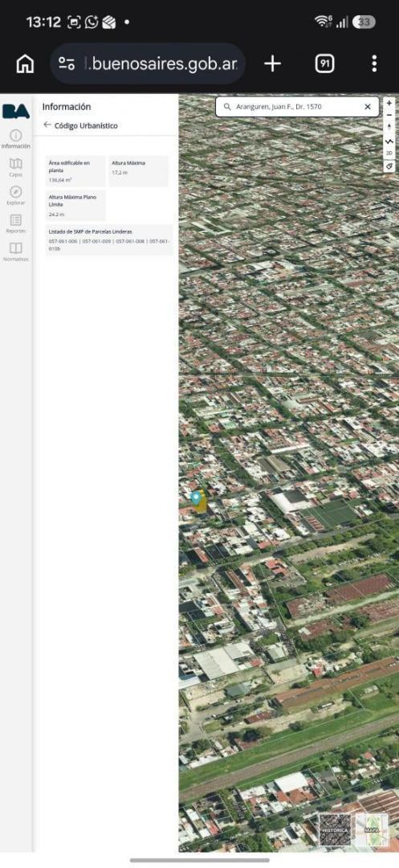
Task: Open the Capas layers panel
Action: point(16,167)
